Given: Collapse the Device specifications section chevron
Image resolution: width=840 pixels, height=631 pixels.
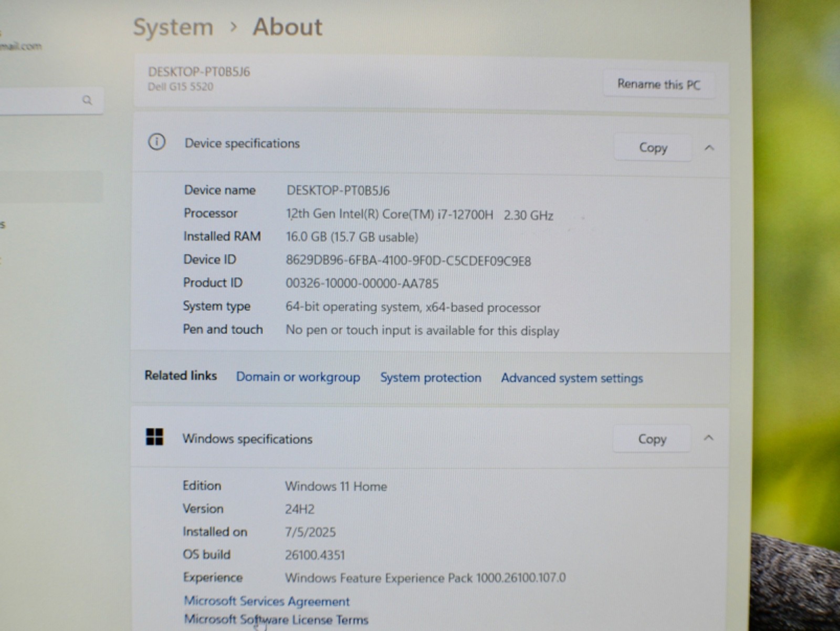Looking at the screenshot, I should (x=709, y=148).
